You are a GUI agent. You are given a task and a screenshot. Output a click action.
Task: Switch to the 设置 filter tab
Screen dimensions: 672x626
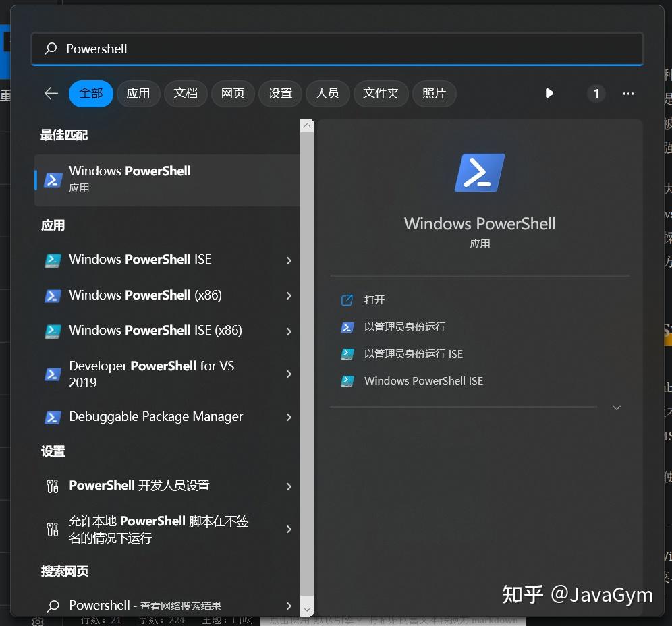[280, 93]
